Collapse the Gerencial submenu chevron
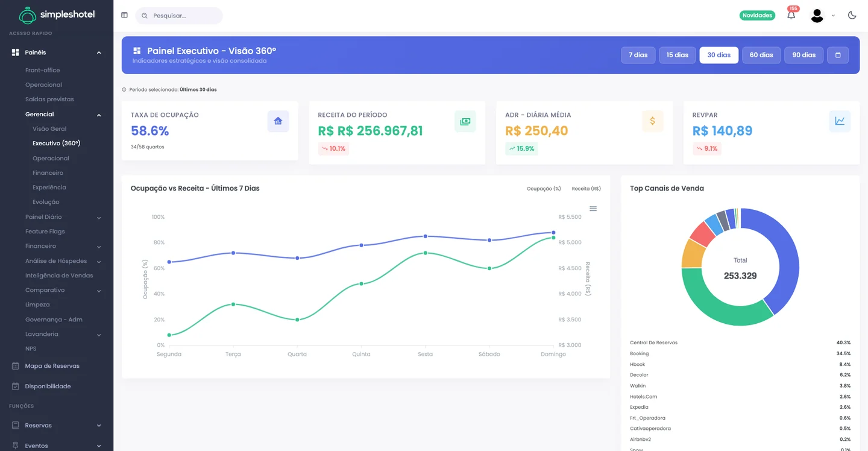The height and width of the screenshot is (451, 868). [99, 115]
